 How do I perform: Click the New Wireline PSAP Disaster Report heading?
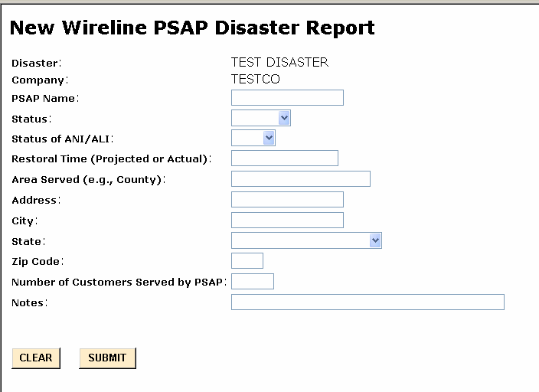click(x=192, y=28)
